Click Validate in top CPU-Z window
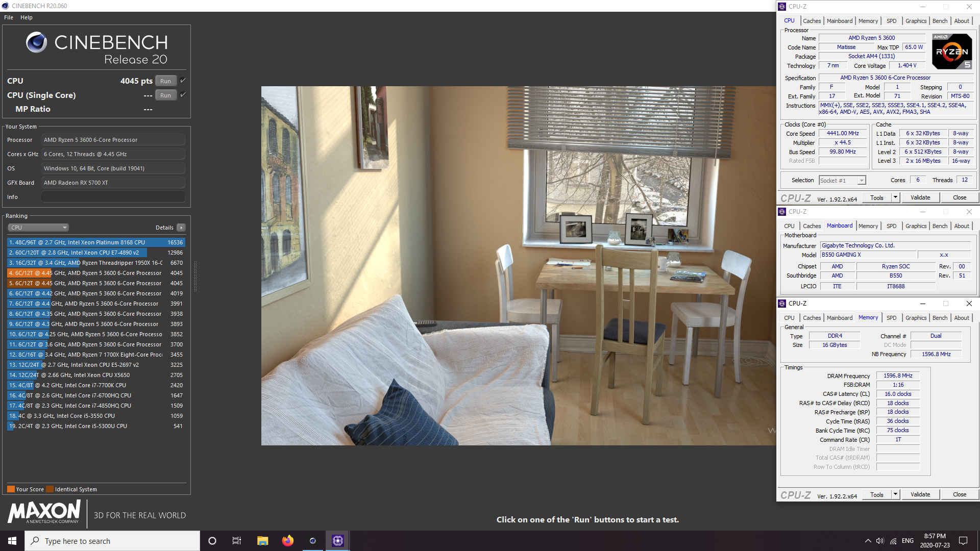 tap(920, 198)
